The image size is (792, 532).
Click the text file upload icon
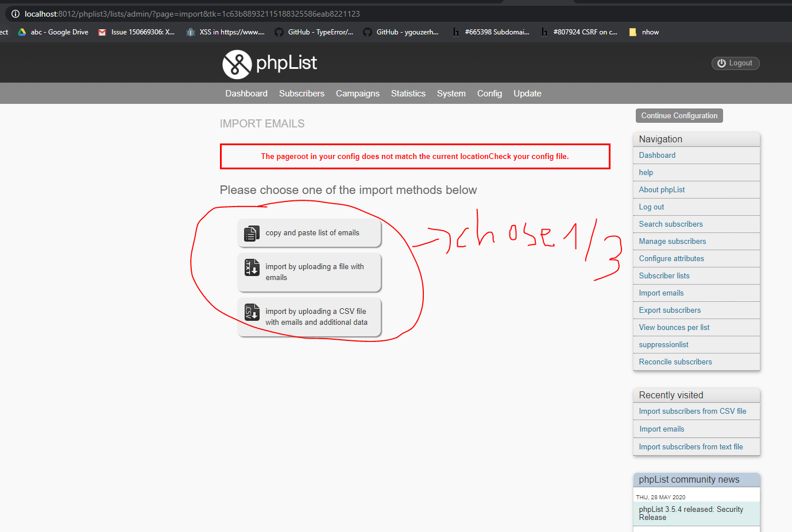point(252,267)
